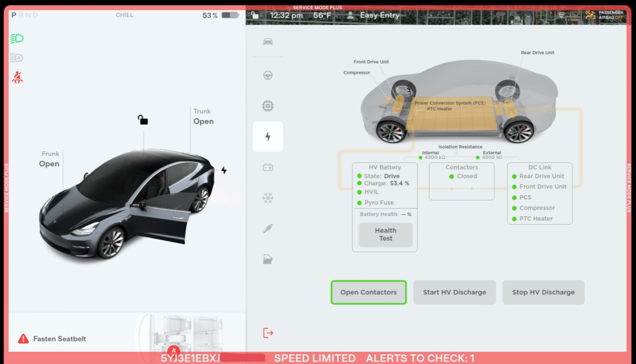Select the wrench tools sidebar icon
This screenshot has height=364, width=636.
tap(268, 229)
